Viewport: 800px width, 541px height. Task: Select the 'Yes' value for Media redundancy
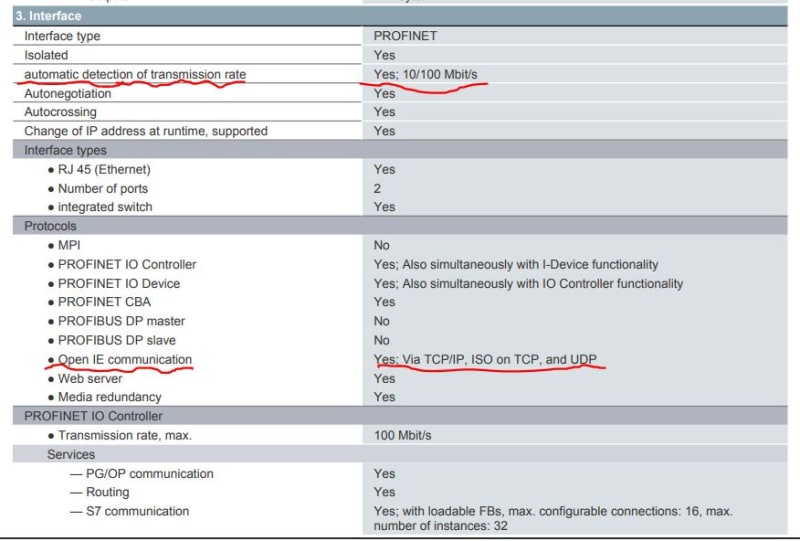(384, 397)
